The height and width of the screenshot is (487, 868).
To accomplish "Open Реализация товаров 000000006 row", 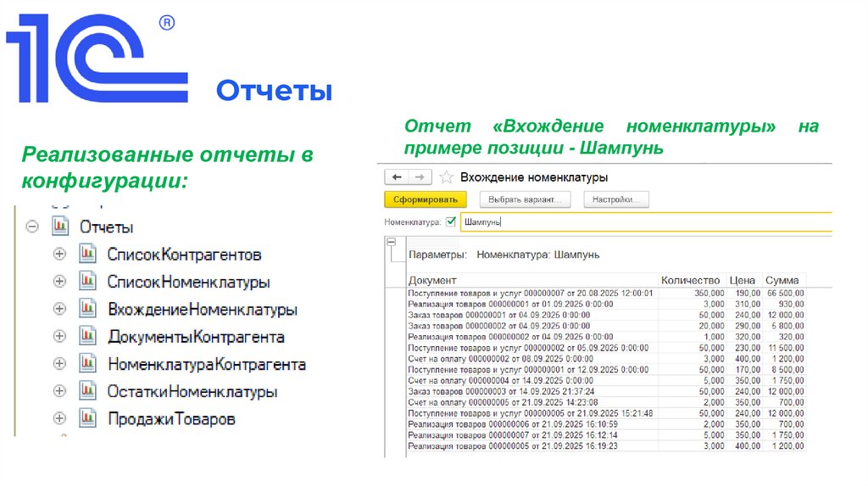I will (606, 424).
